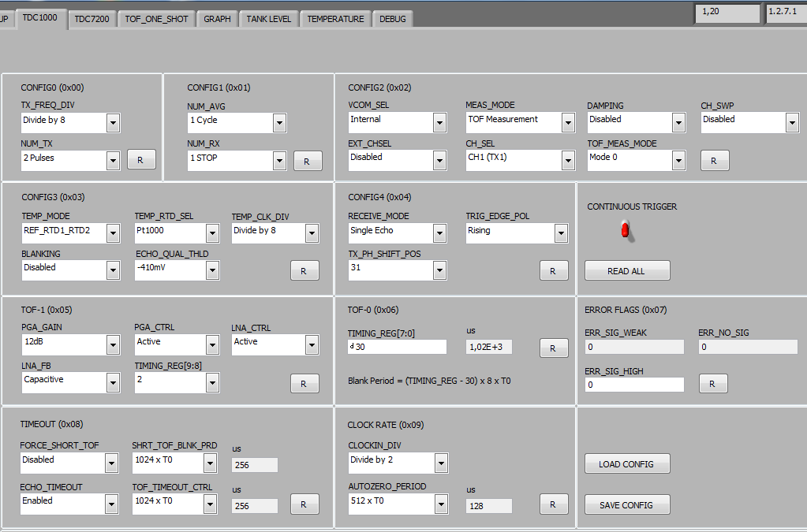Switch to the DEBUG tab

(393, 19)
